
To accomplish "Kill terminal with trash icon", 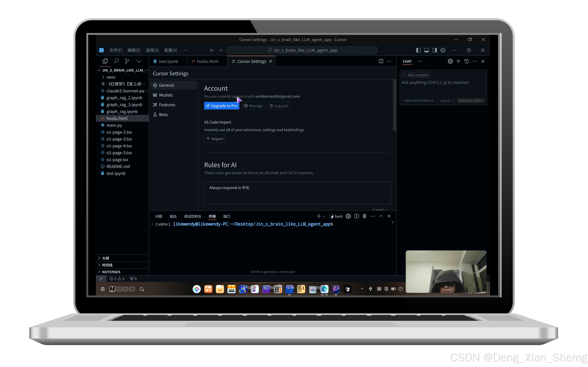I will (364, 216).
